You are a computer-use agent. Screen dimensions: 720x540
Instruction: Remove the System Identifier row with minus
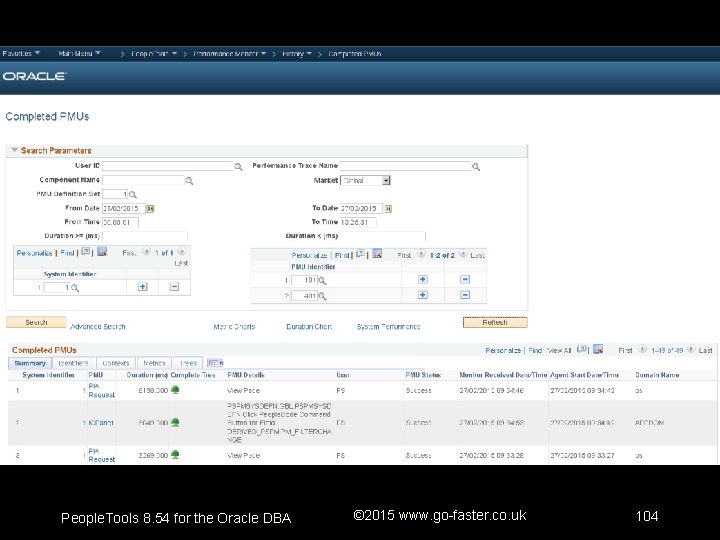(174, 287)
